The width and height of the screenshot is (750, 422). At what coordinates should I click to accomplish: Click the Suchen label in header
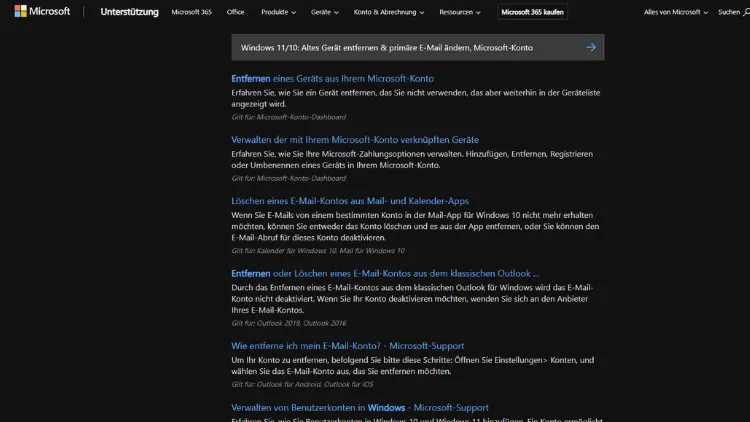(x=729, y=12)
